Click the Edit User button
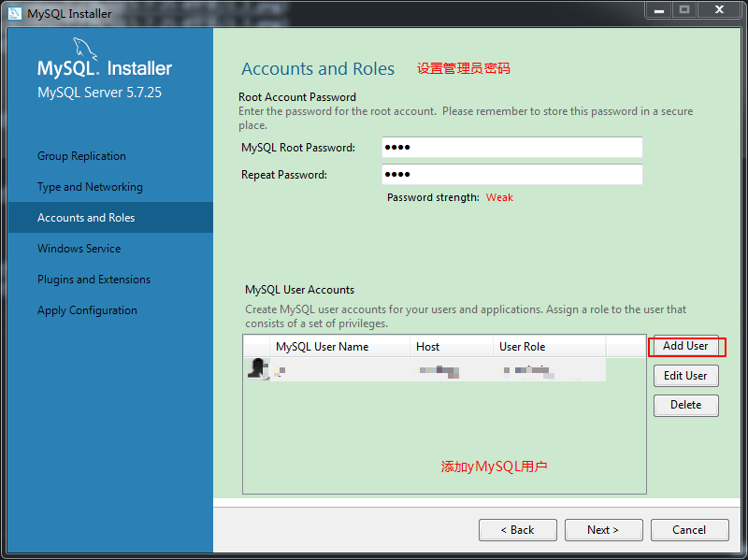 [x=685, y=376]
